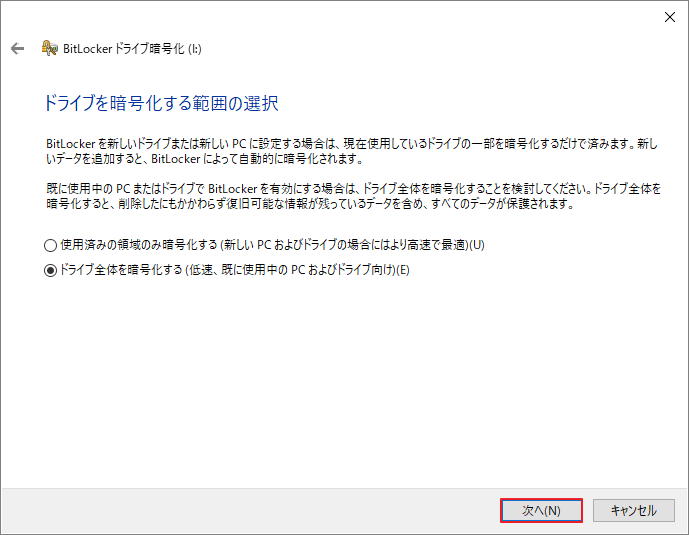The height and width of the screenshot is (535, 689).
Task: Click the キャンセル button
Action: [x=634, y=510]
